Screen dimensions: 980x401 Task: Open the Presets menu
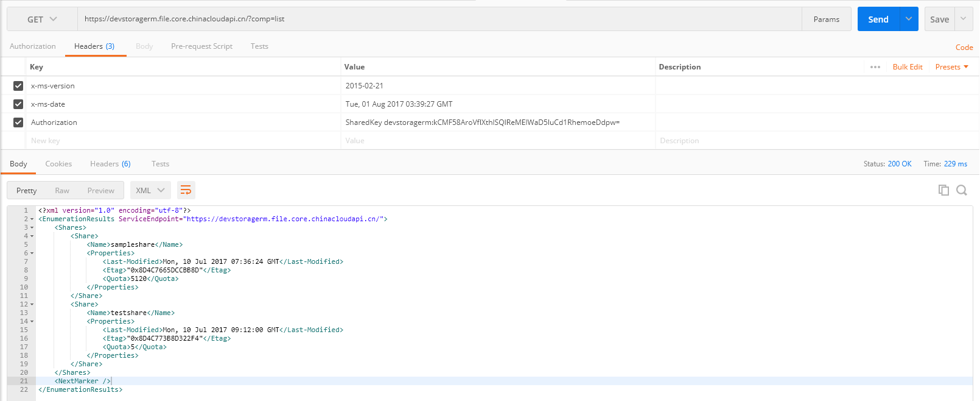[951, 67]
